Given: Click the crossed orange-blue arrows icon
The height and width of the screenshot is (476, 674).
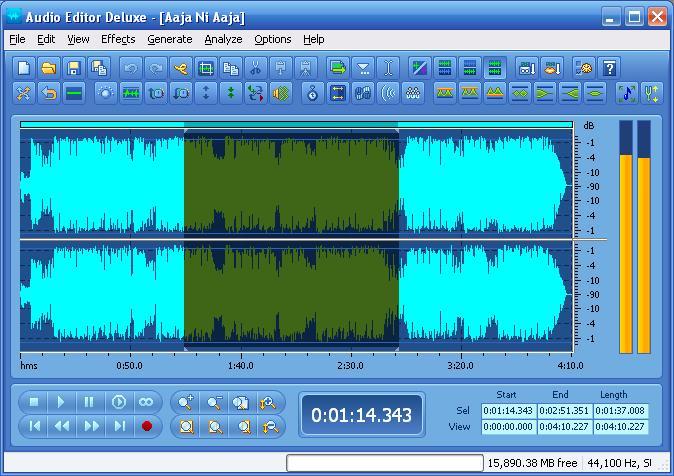Looking at the screenshot, I should tap(24, 93).
